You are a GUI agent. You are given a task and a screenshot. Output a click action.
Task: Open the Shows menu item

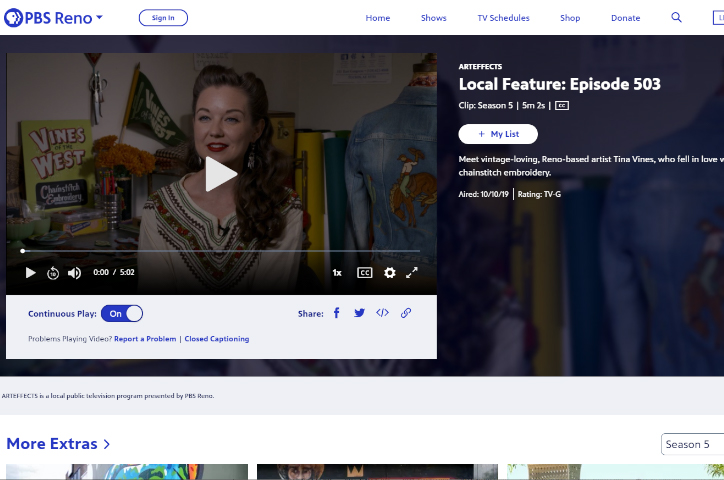point(434,18)
